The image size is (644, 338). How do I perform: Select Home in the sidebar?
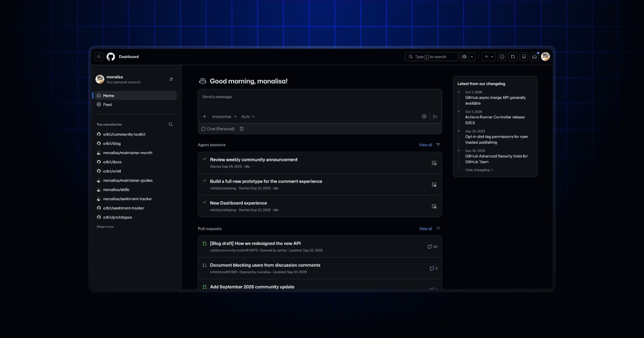point(135,95)
